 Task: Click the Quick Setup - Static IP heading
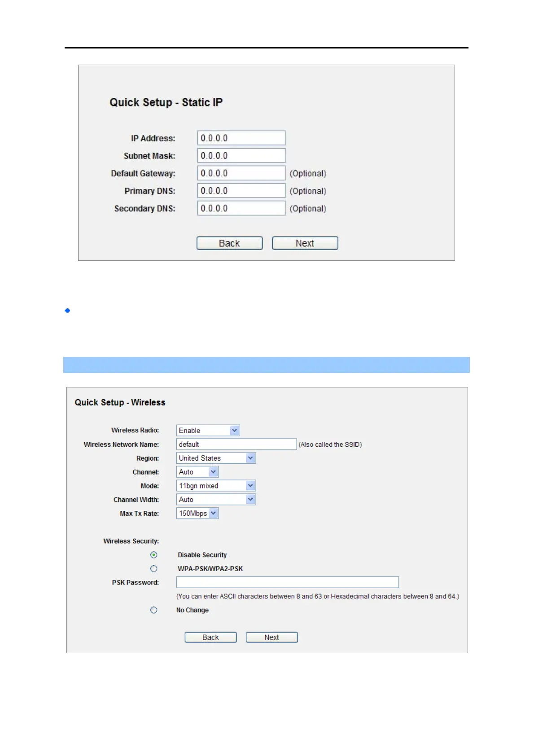point(166,102)
